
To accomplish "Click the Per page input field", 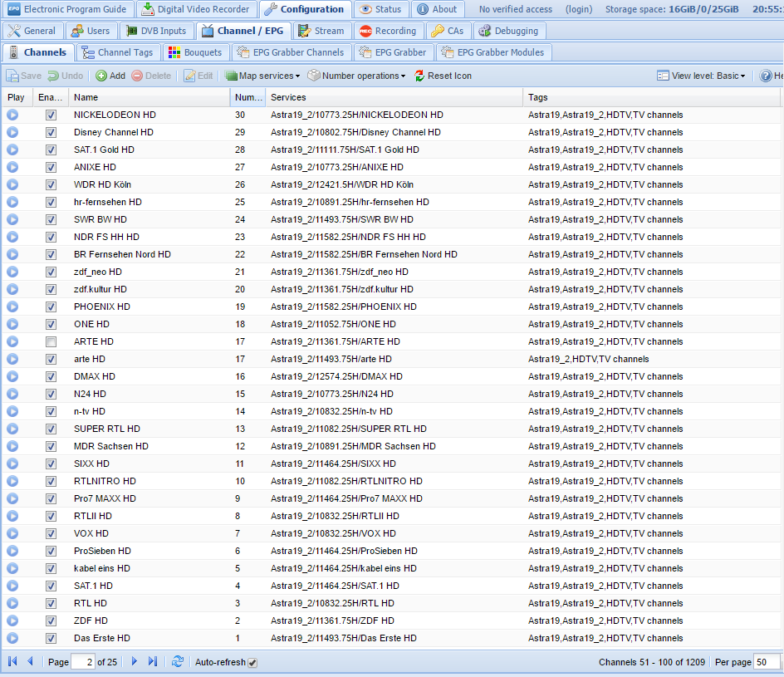I will pyautogui.click(x=767, y=662).
